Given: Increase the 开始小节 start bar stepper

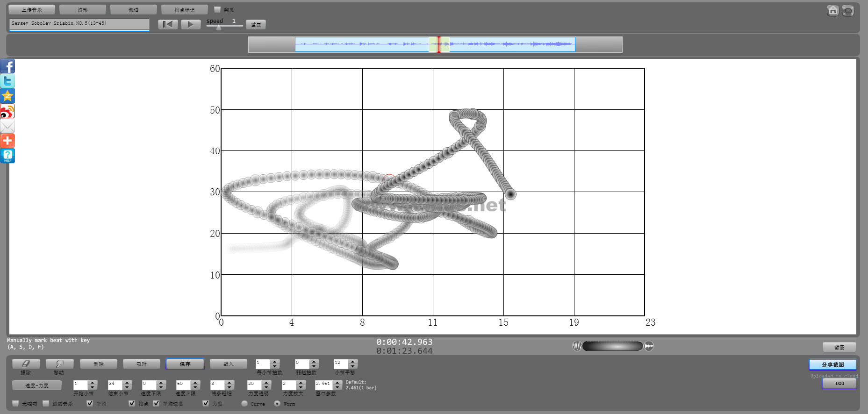Looking at the screenshot, I should click(93, 383).
